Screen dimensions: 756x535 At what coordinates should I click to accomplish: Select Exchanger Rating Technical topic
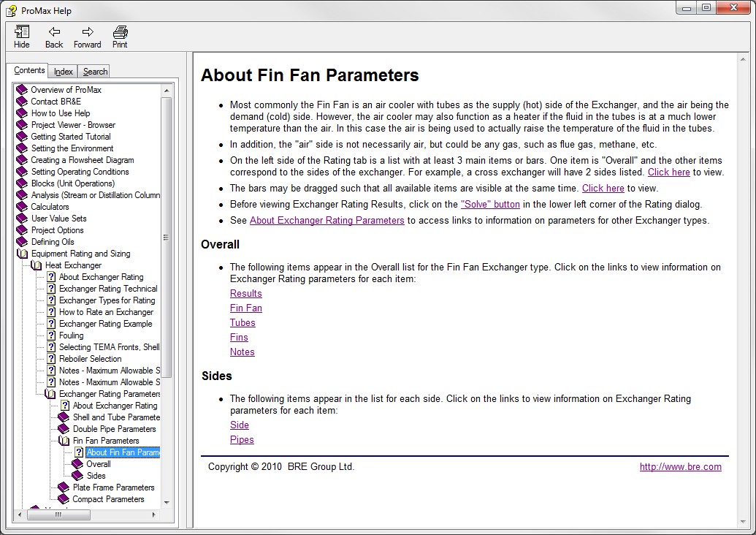tap(109, 289)
